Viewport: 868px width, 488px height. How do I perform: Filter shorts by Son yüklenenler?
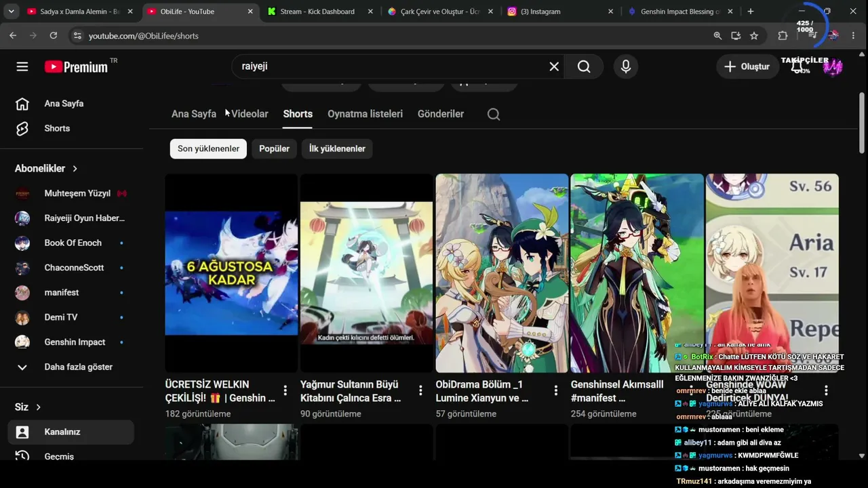click(x=208, y=148)
